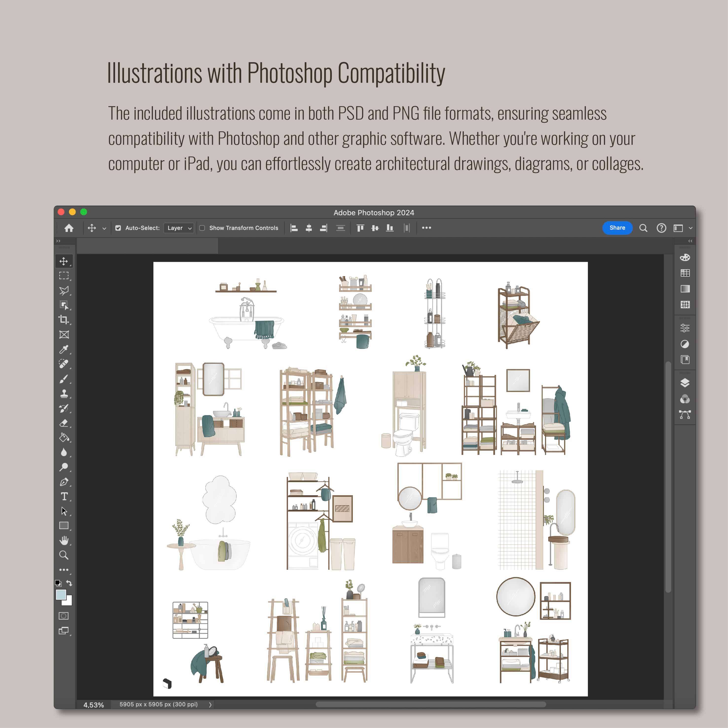
Task: Select the Type tool
Action: pyautogui.click(x=64, y=497)
